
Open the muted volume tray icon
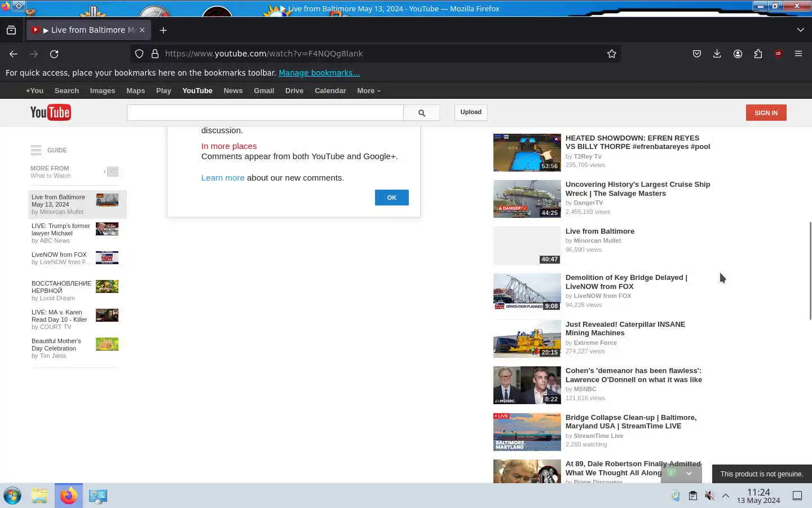click(709, 496)
